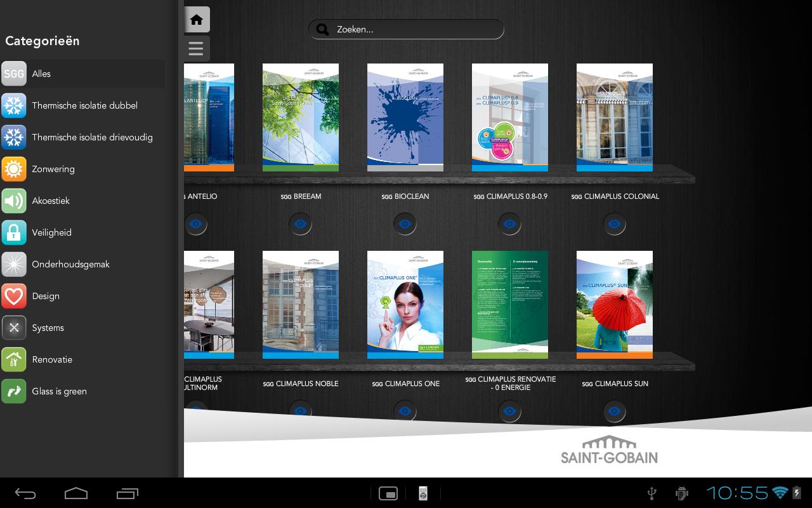Select the Zonwering category icon
Screen dimensions: 812x508
click(14, 169)
